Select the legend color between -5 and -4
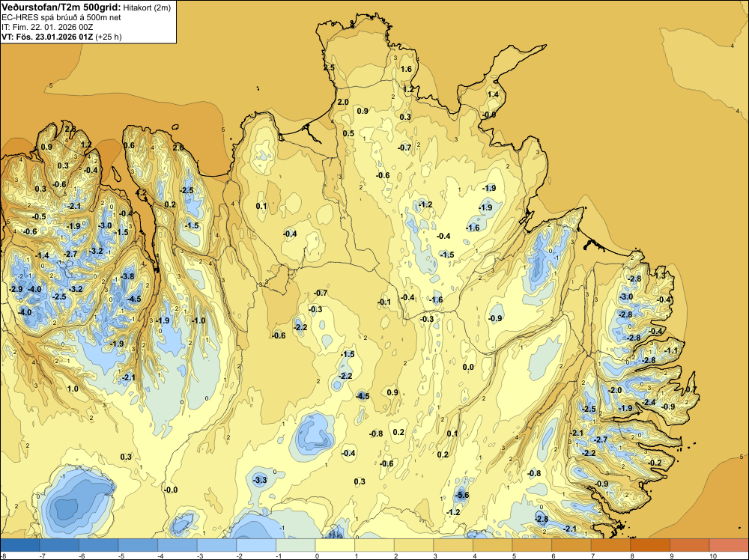This screenshot has width=749, height=560. click(x=138, y=545)
